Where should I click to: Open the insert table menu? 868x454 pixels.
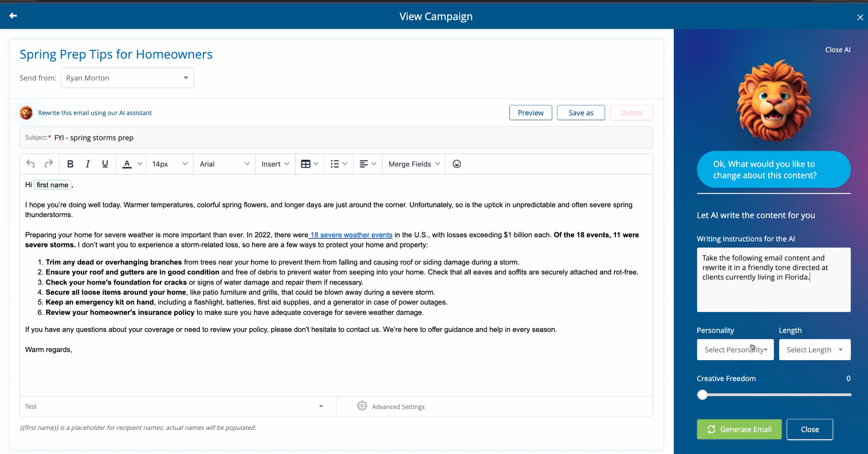coord(309,164)
